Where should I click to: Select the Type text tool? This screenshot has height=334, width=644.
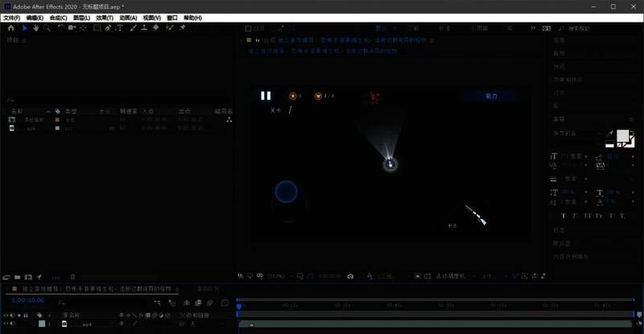[120, 27]
